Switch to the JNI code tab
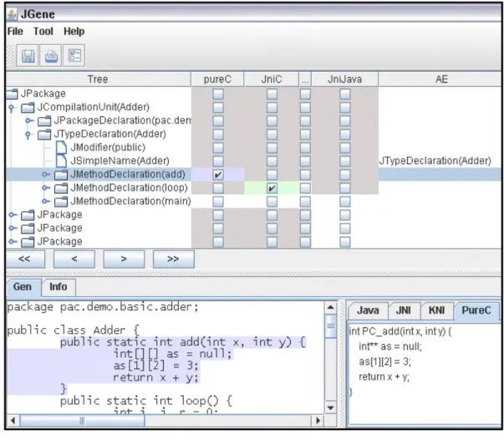Screen dimensions: 504x440 (404, 310)
